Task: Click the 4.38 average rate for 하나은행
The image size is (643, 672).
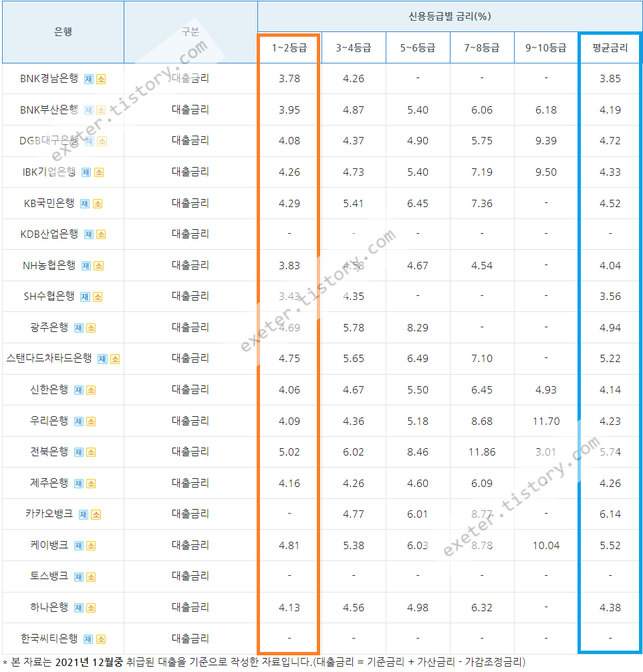Action: pyautogui.click(x=610, y=608)
